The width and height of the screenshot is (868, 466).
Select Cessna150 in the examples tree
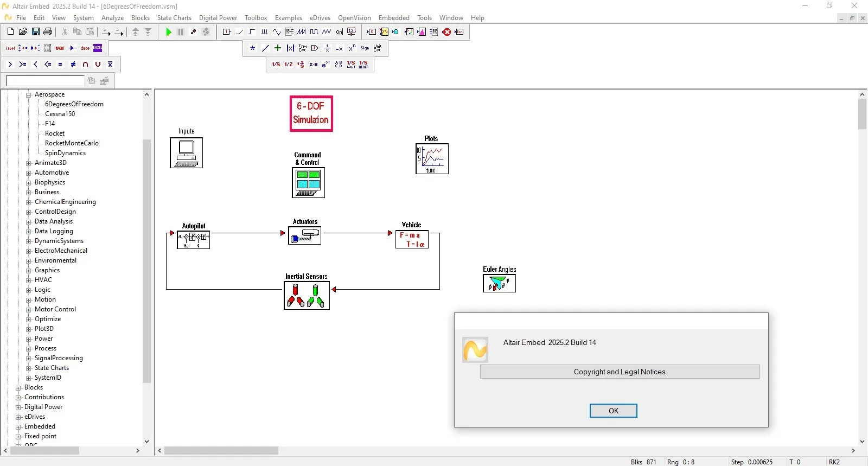pos(60,114)
